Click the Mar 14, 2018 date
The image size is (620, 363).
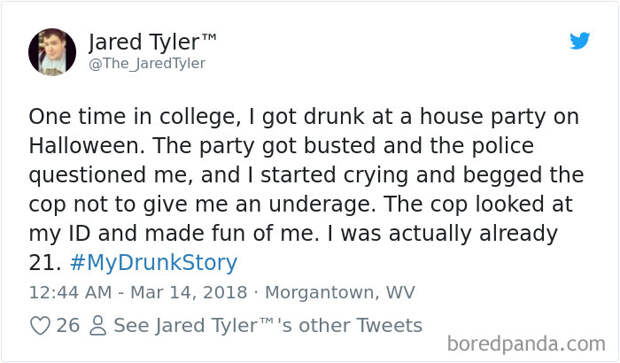189,293
